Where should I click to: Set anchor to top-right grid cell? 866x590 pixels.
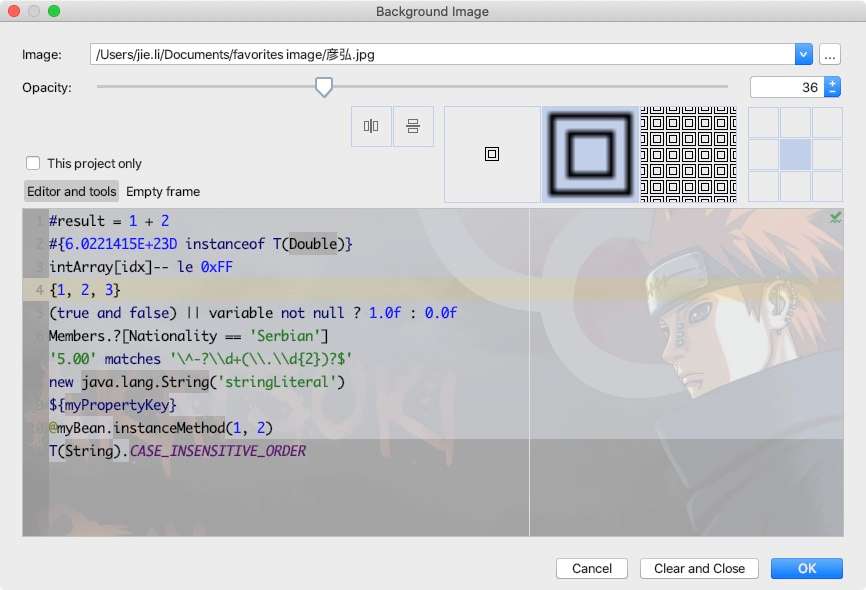[827, 123]
